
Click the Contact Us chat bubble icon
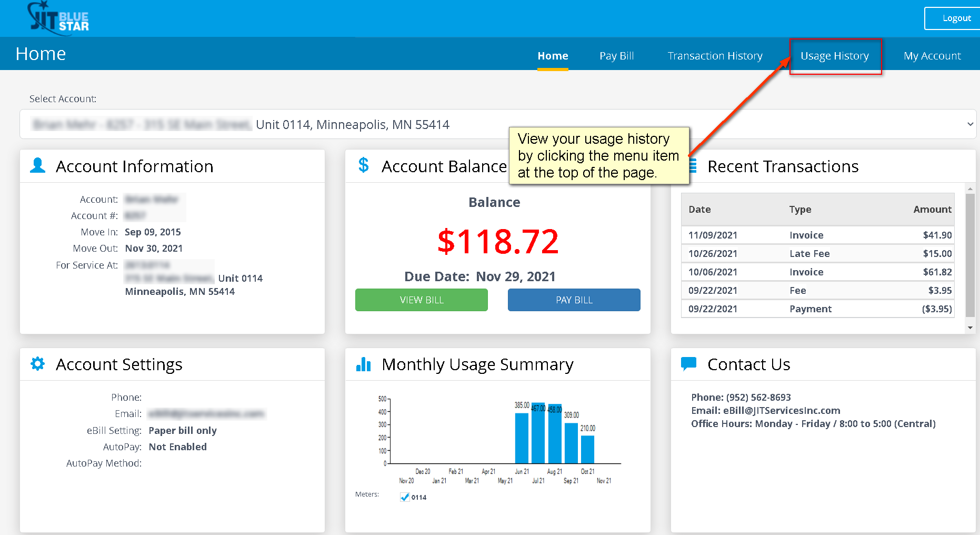(x=688, y=364)
